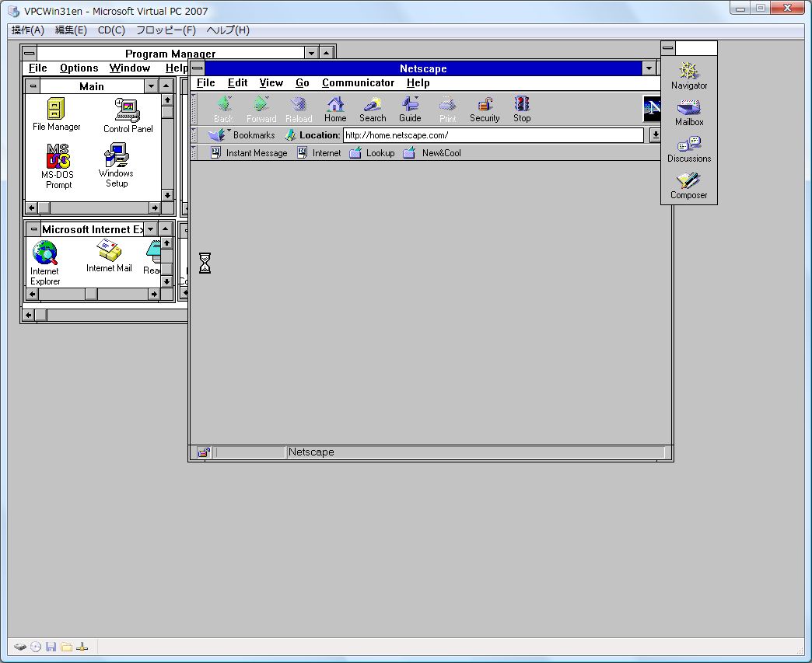
Task: Click the shared folder icon in Virtual PC status bar
Action: pyautogui.click(x=66, y=647)
